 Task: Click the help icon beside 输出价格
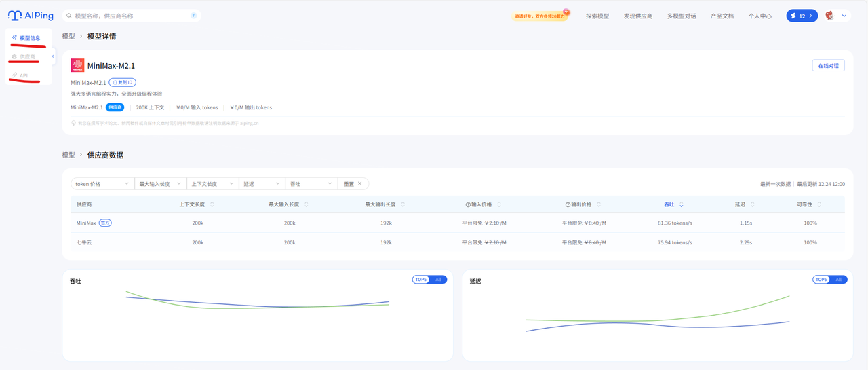[x=568, y=204]
